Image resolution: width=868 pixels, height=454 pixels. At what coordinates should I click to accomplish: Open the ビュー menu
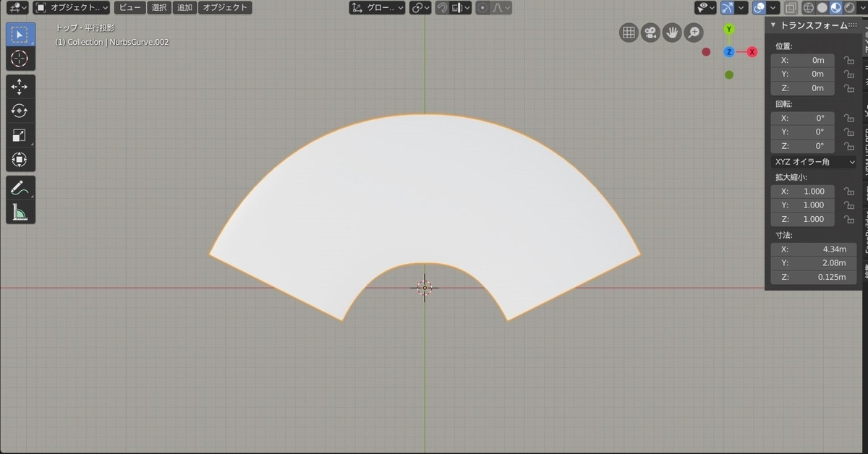pyautogui.click(x=130, y=8)
